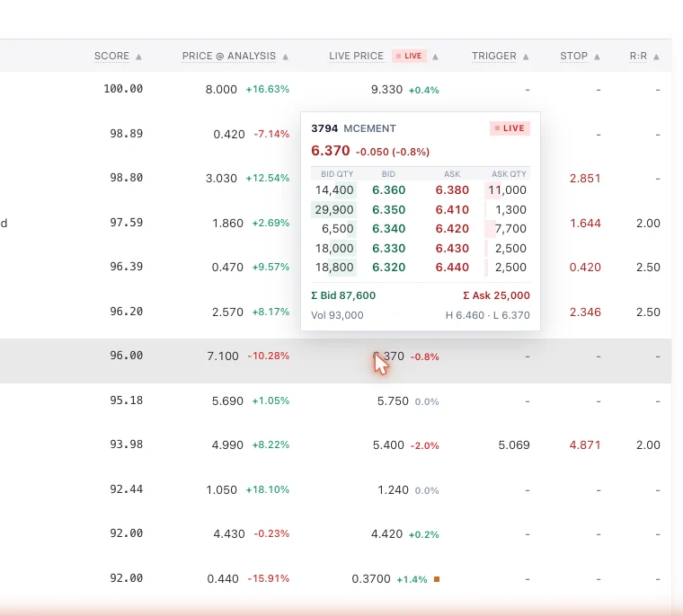
Task: Click the ask price 6.440
Action: coord(452,268)
